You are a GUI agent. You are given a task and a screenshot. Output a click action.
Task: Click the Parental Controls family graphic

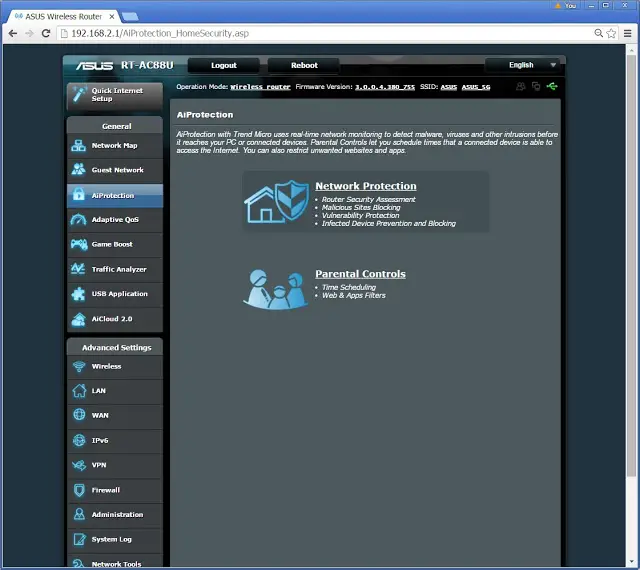point(276,289)
